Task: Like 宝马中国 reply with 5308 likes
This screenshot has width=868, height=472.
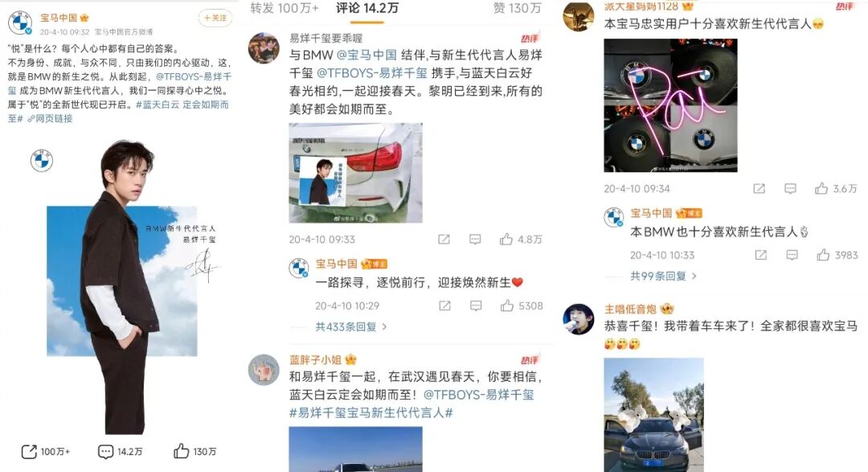Action: click(x=507, y=306)
